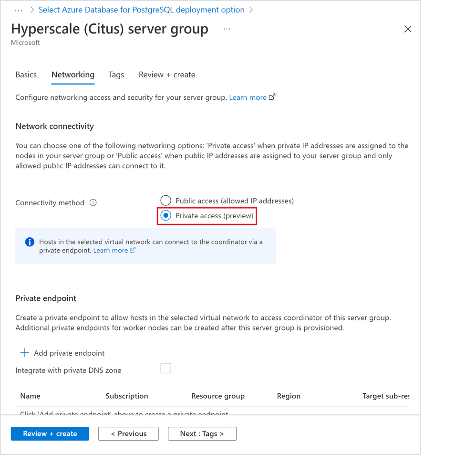Click the Connectivity method info icon
Viewport: 476px width, 455px height.
pos(93,203)
